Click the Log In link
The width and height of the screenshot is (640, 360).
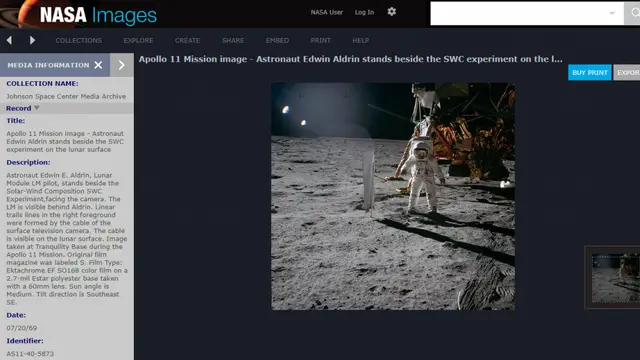coord(364,12)
